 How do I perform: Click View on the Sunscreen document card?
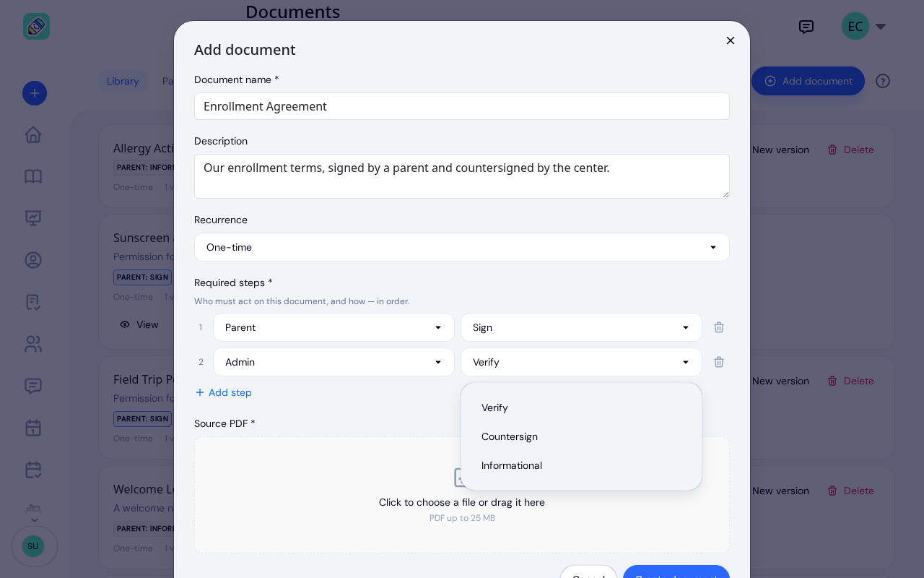click(x=139, y=324)
